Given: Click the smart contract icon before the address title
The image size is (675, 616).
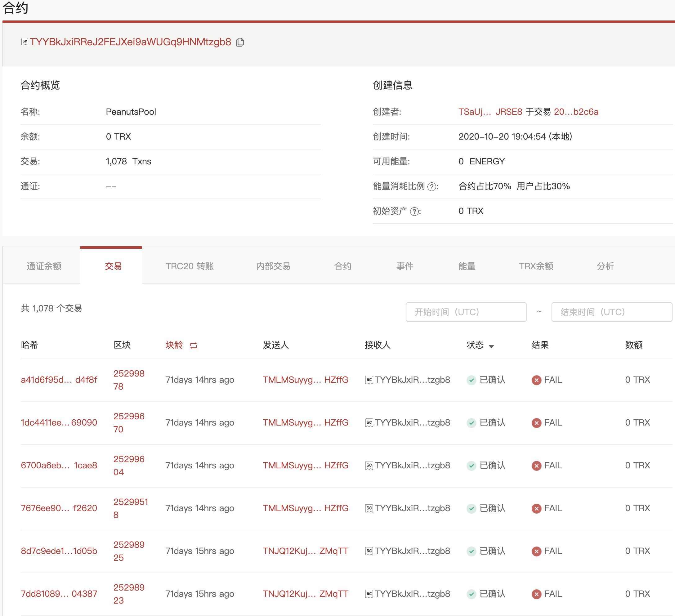Looking at the screenshot, I should click(25, 42).
